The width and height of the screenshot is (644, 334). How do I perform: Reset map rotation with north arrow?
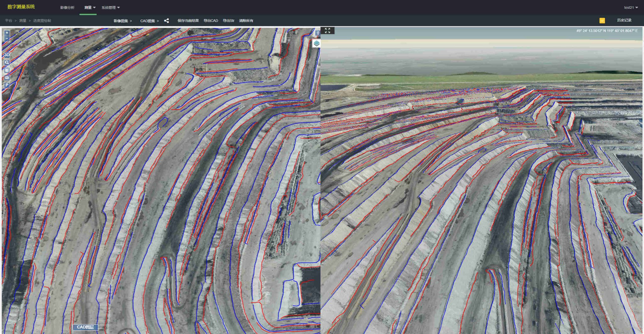(x=317, y=33)
